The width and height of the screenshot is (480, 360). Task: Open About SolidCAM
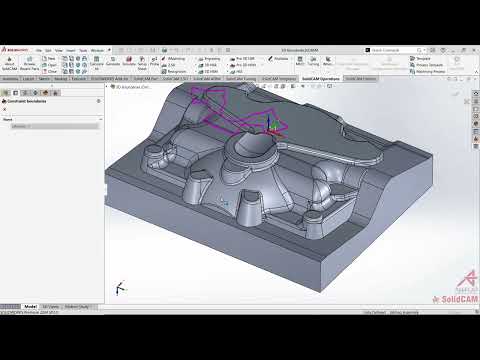(9, 64)
